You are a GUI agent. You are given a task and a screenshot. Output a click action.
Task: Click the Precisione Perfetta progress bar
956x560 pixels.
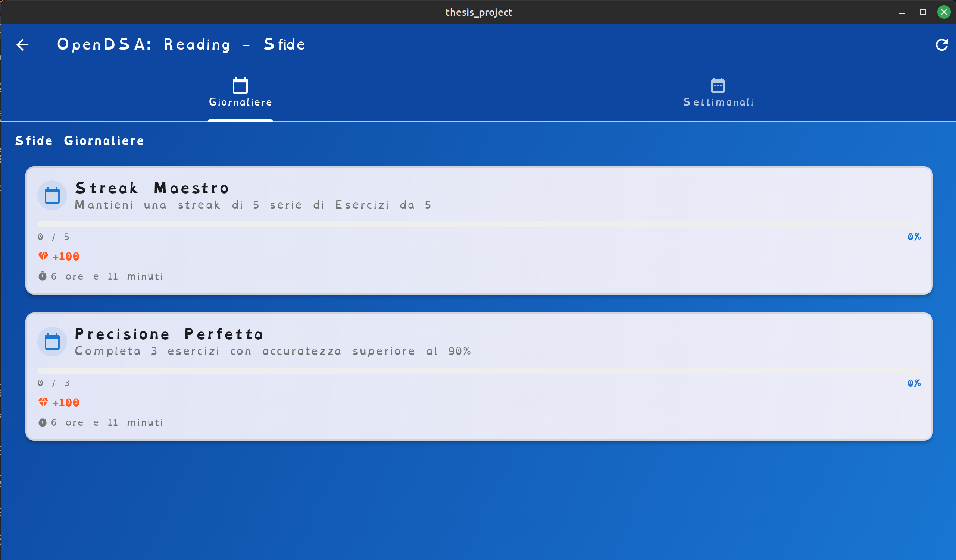479,371
